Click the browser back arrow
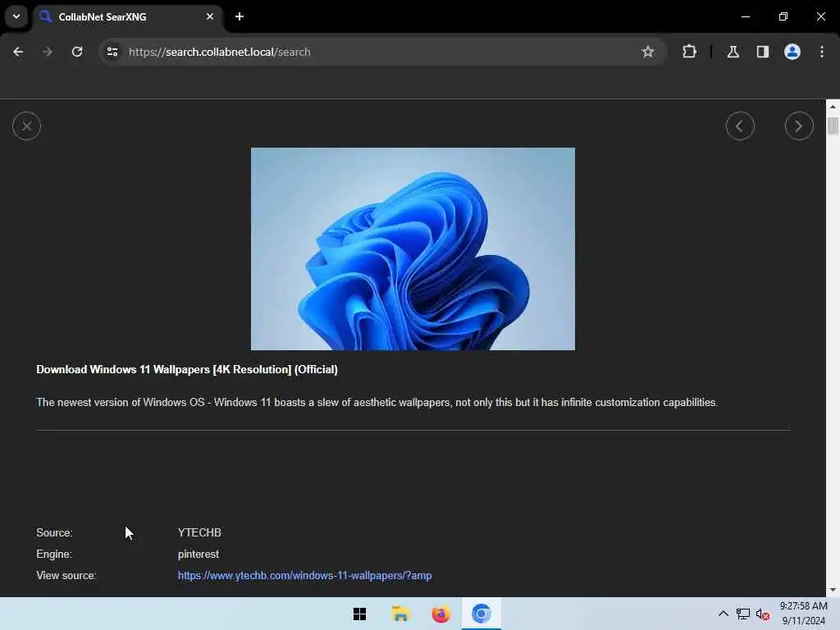 point(18,52)
